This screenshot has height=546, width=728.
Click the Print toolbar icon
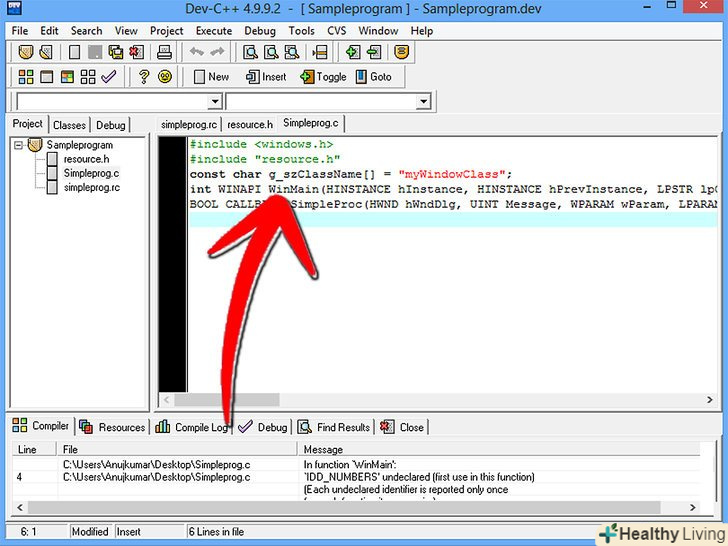(164, 52)
